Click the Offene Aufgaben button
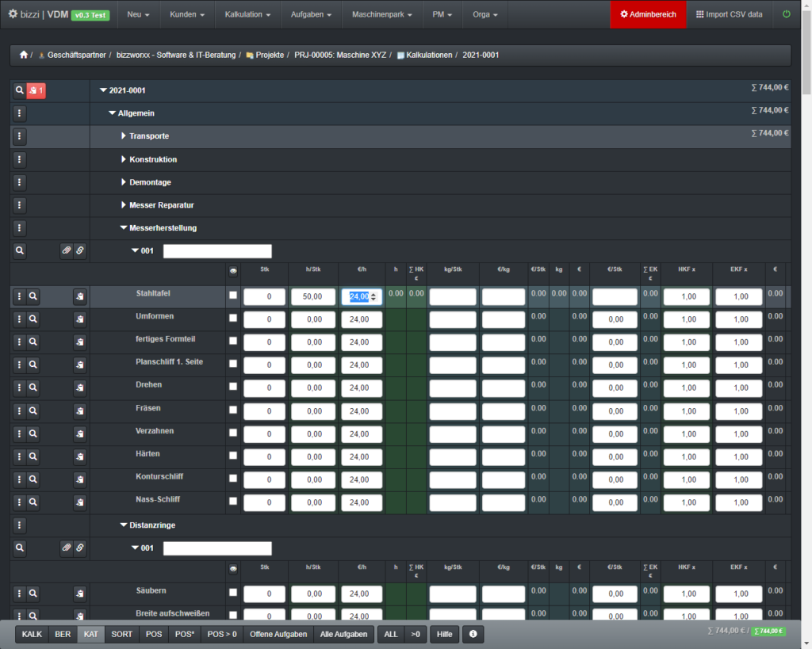 278,635
